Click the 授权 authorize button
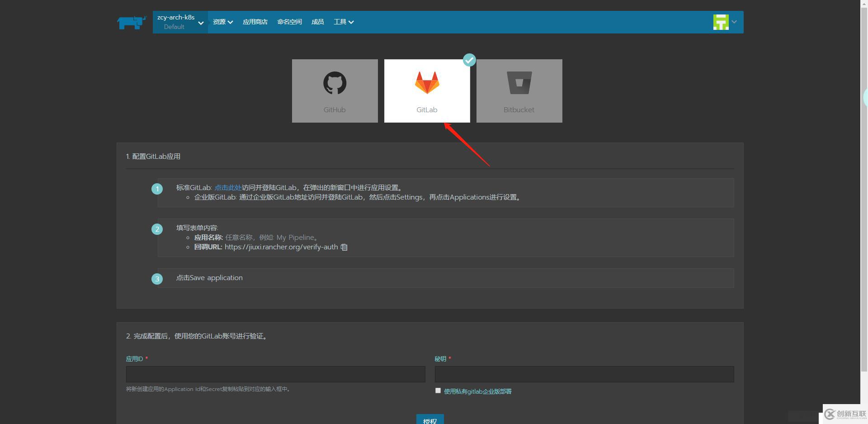This screenshot has width=868, height=424. pyautogui.click(x=429, y=421)
